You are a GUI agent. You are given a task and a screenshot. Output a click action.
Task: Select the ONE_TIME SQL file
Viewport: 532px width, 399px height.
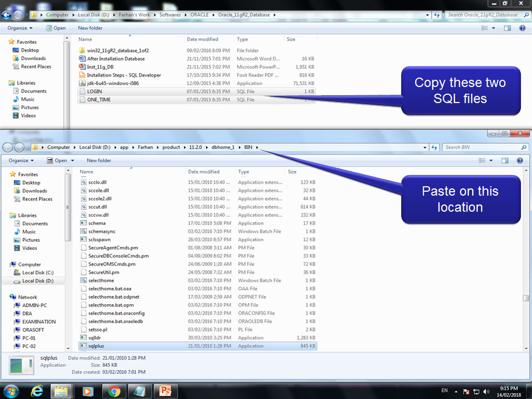(x=196, y=99)
